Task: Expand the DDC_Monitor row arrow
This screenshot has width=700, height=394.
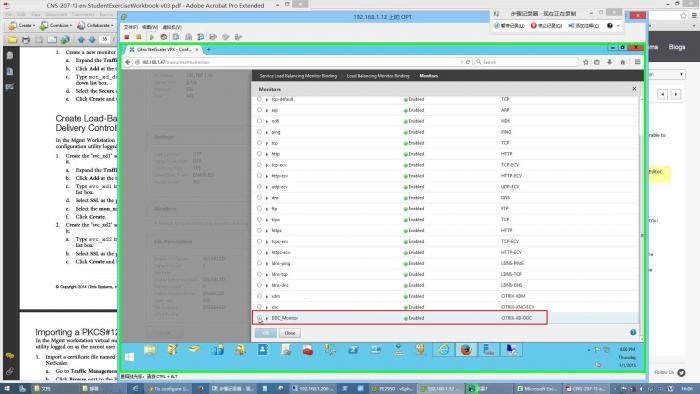Action: pyautogui.click(x=267, y=318)
